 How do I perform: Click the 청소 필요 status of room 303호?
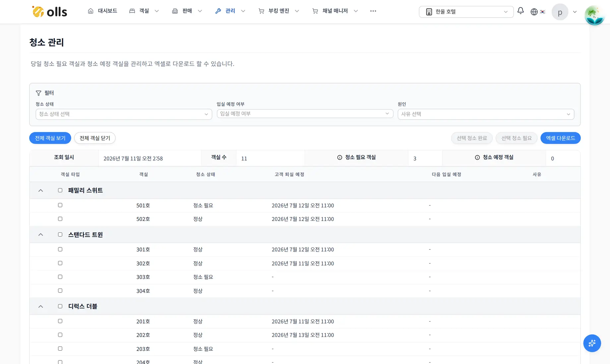coord(203,277)
